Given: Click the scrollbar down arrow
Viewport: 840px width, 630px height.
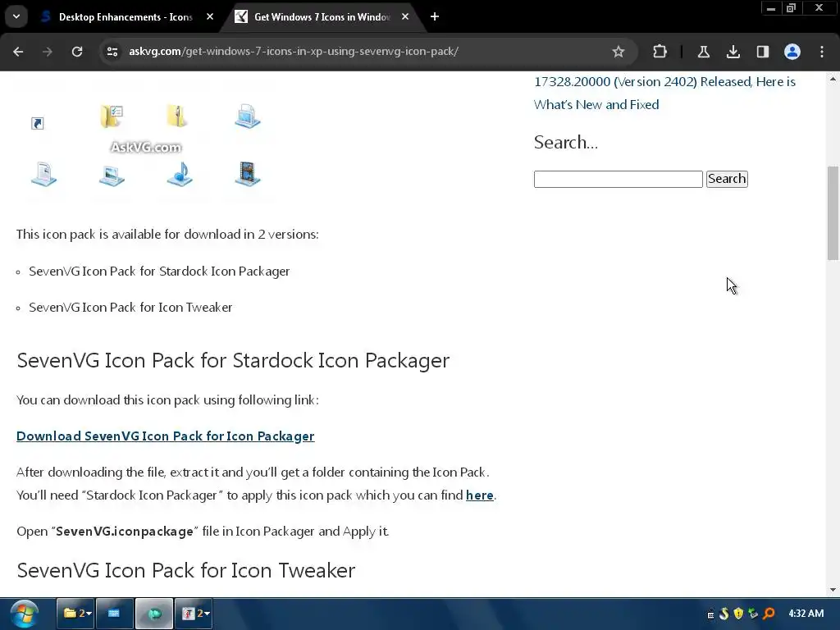Looking at the screenshot, I should point(833,590).
